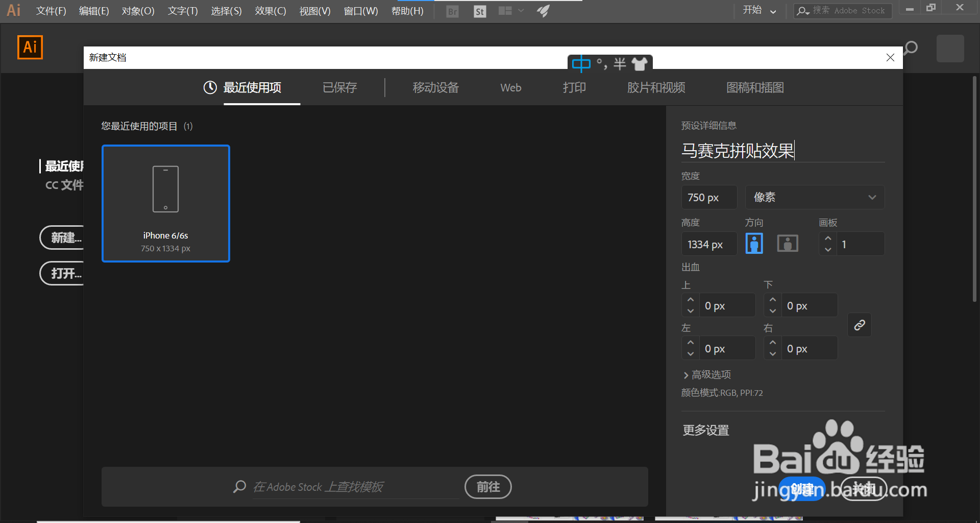Select the iPhone 6/6s recent template

tap(165, 203)
